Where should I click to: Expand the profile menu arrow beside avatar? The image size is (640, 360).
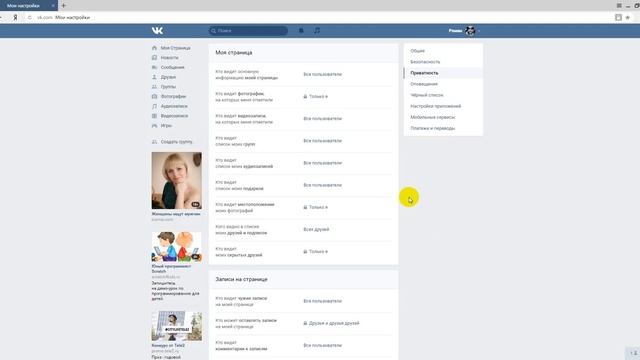coord(479,31)
